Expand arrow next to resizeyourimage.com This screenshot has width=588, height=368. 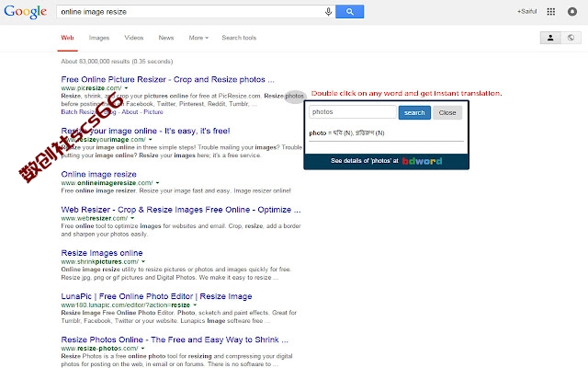coord(151,140)
